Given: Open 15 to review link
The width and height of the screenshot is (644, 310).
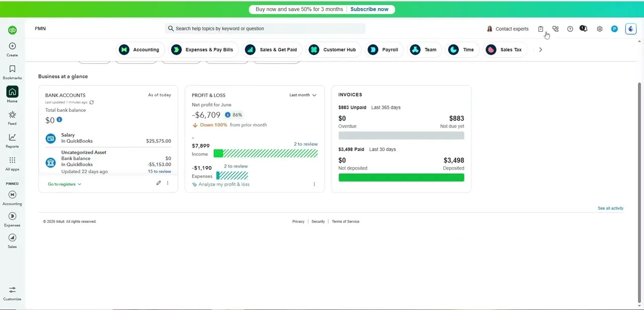Looking at the screenshot, I should pyautogui.click(x=159, y=172).
